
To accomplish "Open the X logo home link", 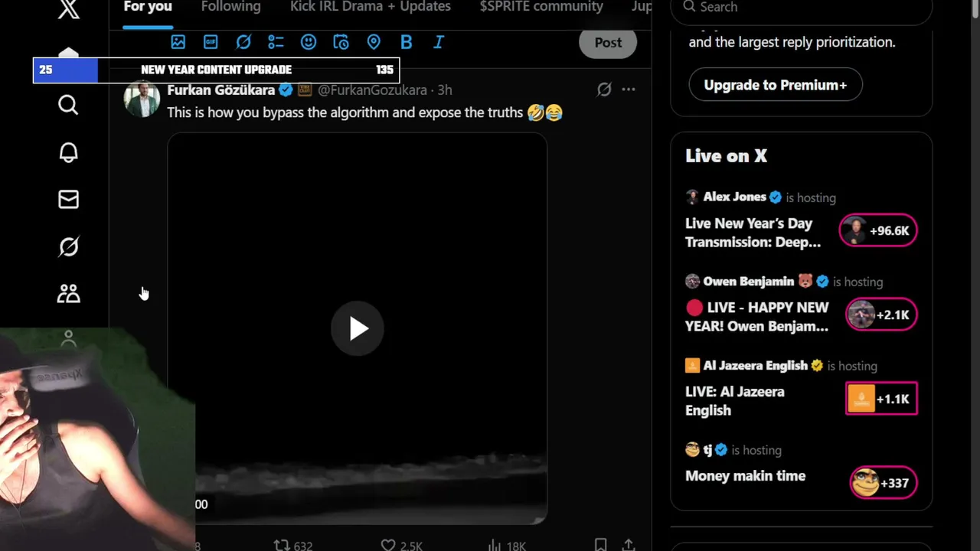I will point(69,9).
